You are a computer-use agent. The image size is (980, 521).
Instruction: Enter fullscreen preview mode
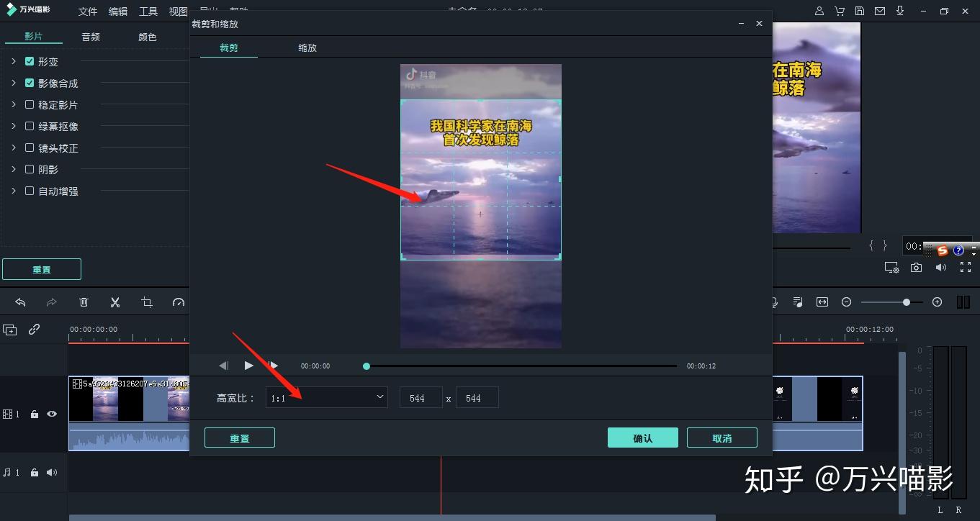(966, 267)
